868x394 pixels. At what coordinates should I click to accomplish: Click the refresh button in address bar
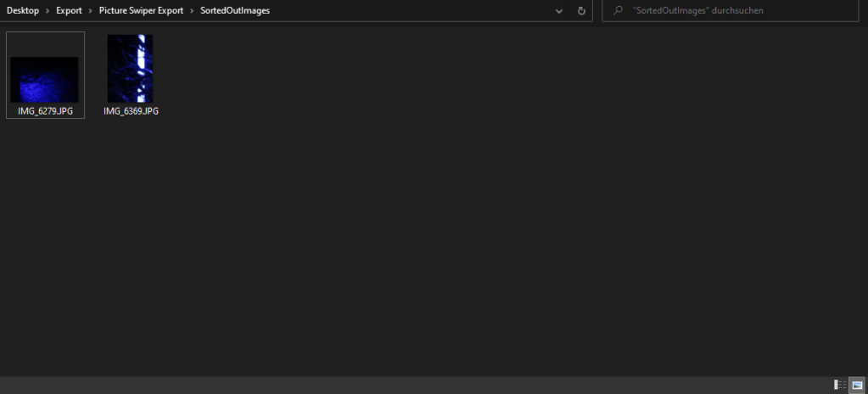pos(581,11)
